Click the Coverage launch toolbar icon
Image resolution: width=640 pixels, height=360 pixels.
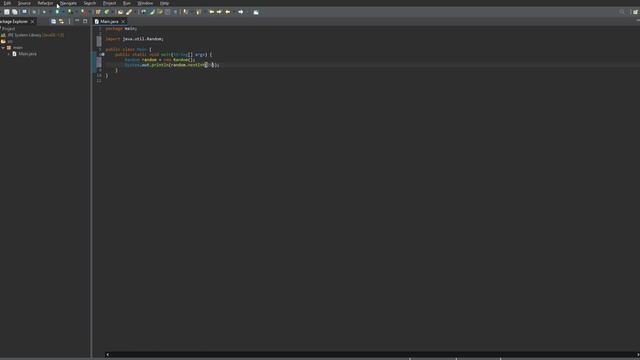[x=70, y=12]
